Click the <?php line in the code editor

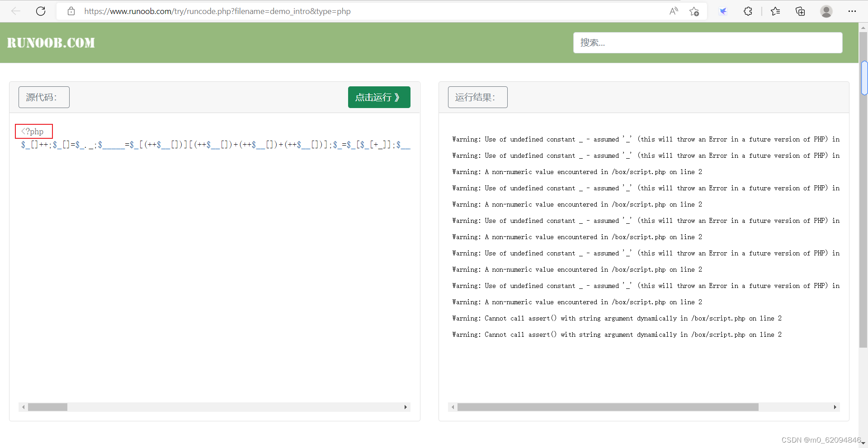(33, 132)
